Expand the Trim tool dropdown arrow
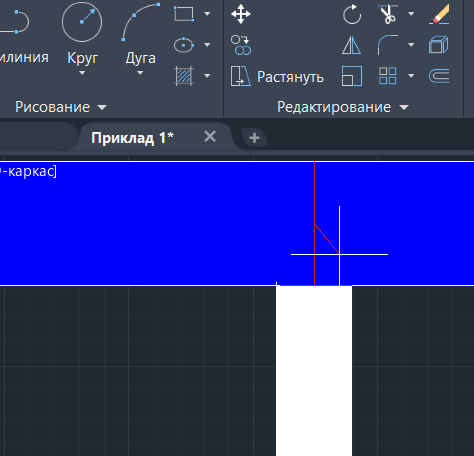The width and height of the screenshot is (474, 456). pos(411,14)
